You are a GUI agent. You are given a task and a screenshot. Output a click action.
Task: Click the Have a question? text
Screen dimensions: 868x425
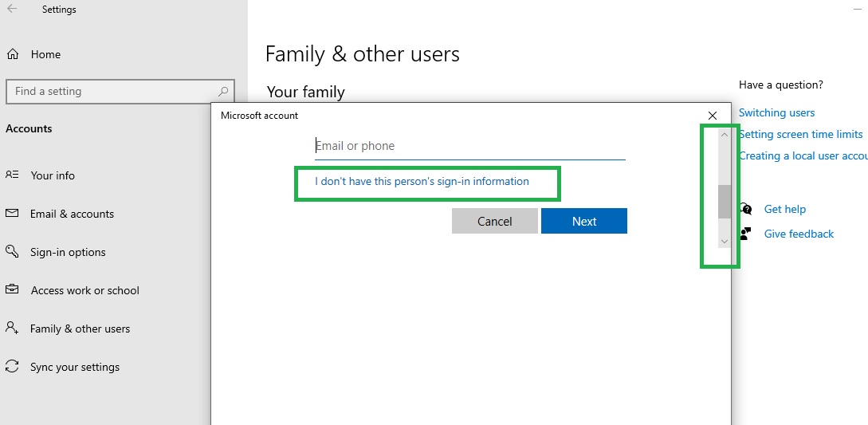(780, 85)
